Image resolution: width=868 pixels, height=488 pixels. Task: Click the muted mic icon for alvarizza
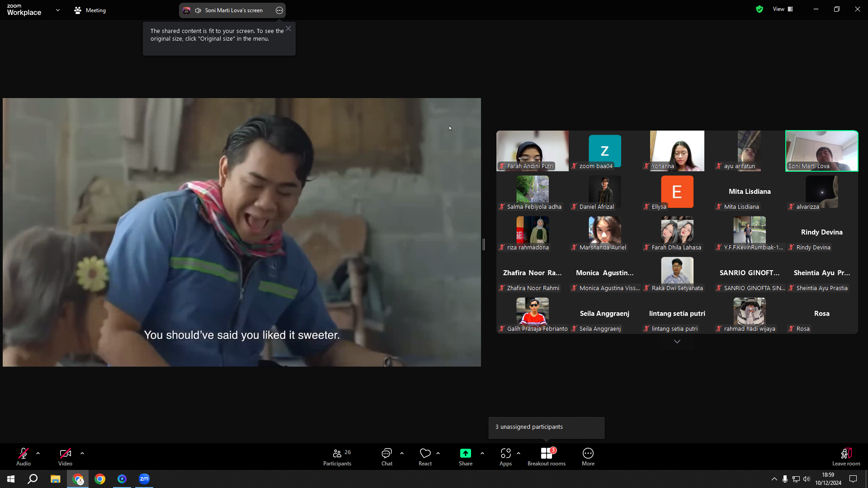coord(791,207)
